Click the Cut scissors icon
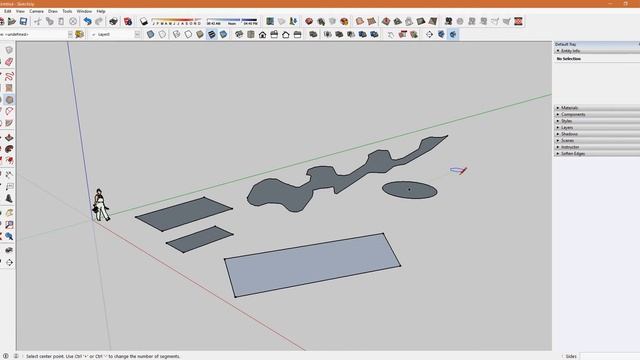Screen dimensions: 640x360 (38, 21)
